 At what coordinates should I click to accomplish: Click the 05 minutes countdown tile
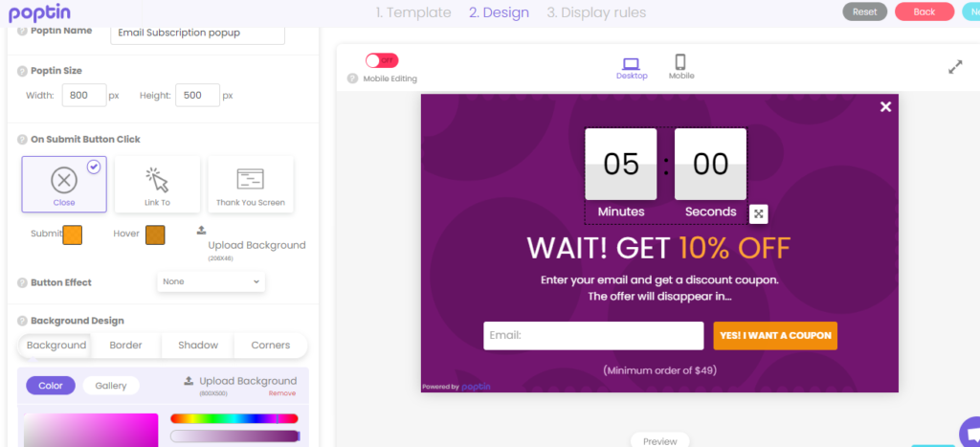pos(620,165)
